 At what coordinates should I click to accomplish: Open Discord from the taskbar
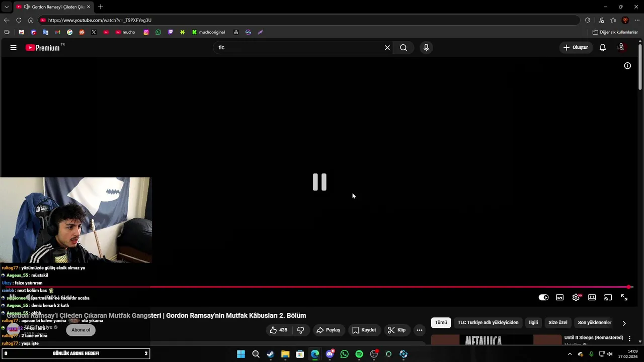point(330,354)
